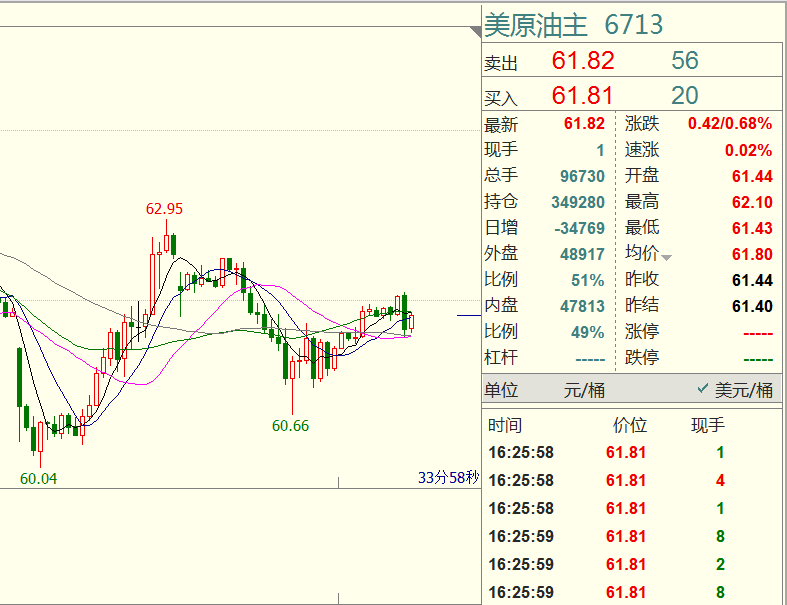Click the 外盘 value 48917
The width and height of the screenshot is (787, 605).
click(582, 255)
